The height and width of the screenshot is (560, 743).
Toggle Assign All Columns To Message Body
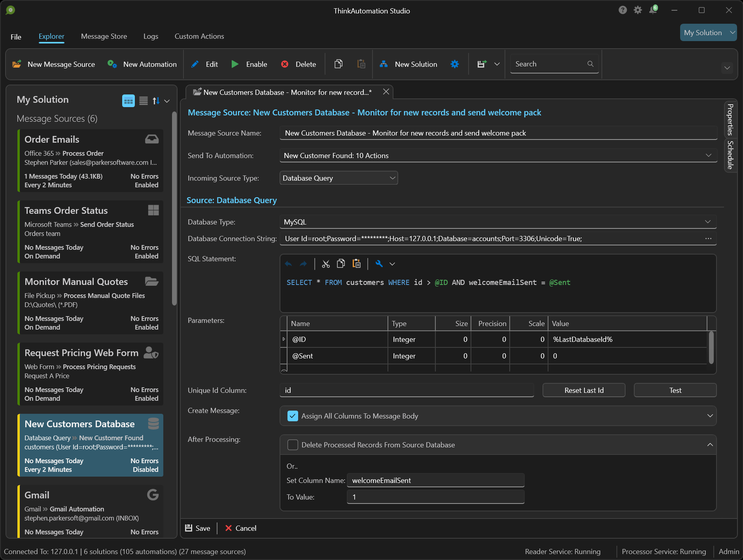coord(293,416)
